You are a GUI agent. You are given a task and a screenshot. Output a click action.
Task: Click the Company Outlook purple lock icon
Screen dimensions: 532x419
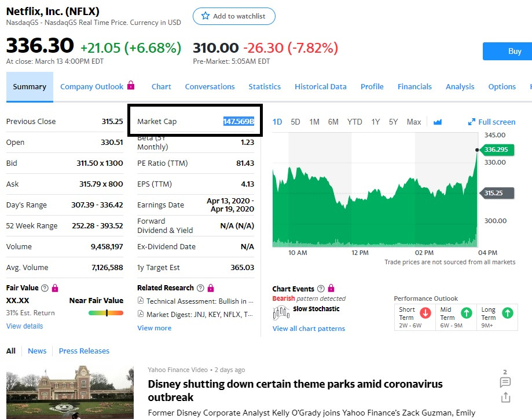131,85
